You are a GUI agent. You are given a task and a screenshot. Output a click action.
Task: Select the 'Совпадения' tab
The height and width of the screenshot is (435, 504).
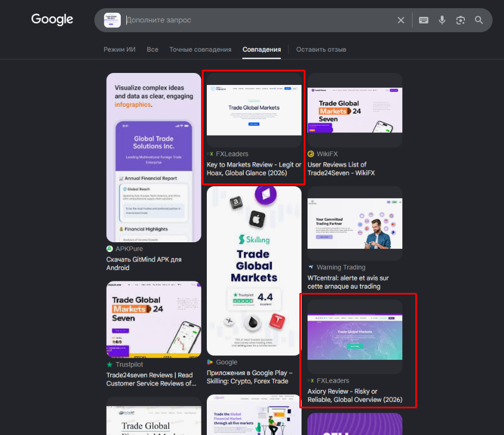point(262,50)
